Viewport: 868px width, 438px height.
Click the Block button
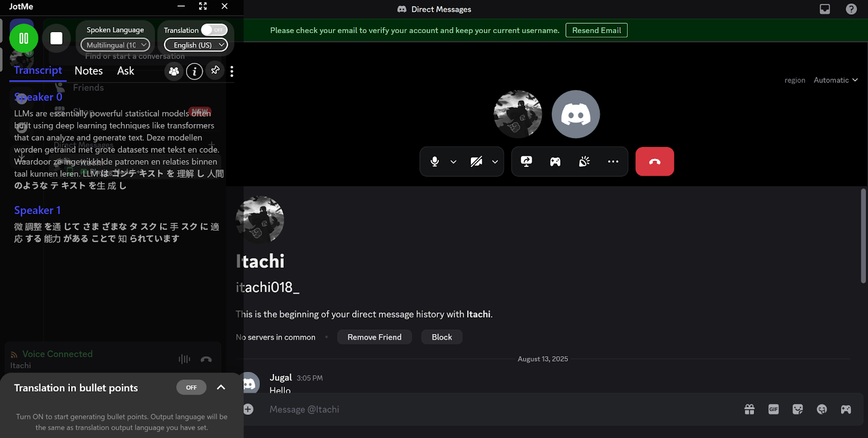[x=442, y=337]
